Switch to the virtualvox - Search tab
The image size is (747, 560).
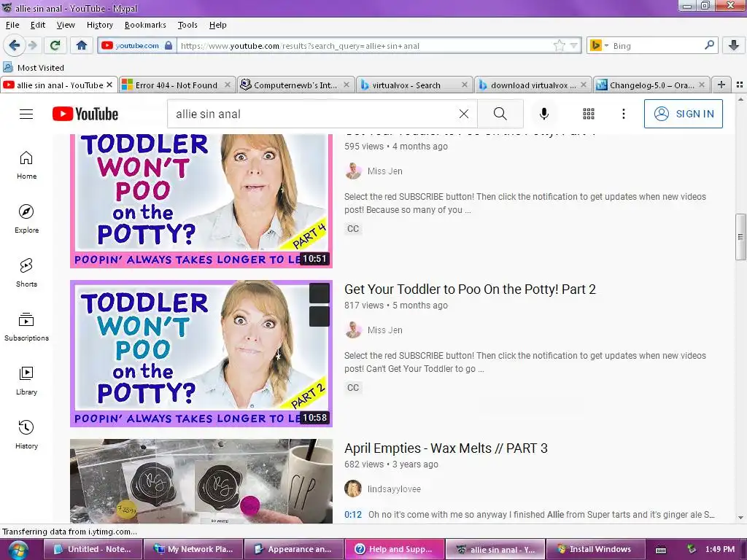pos(414,85)
